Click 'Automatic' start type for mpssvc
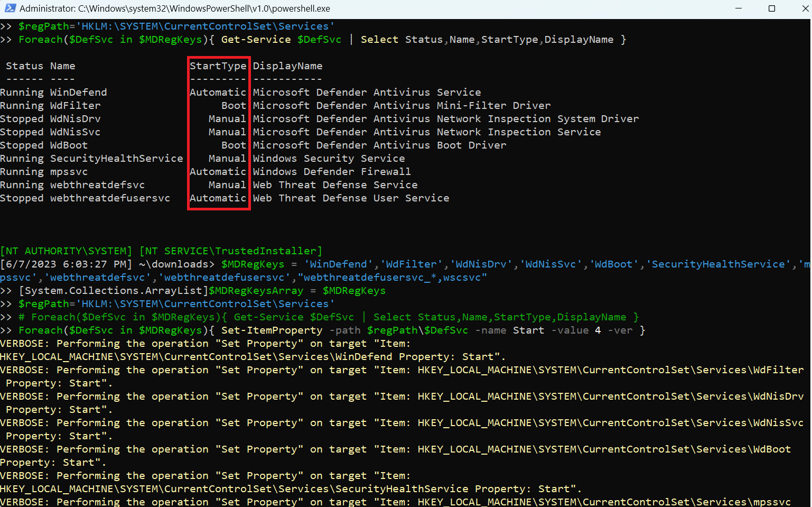812x507 pixels. [x=218, y=172]
